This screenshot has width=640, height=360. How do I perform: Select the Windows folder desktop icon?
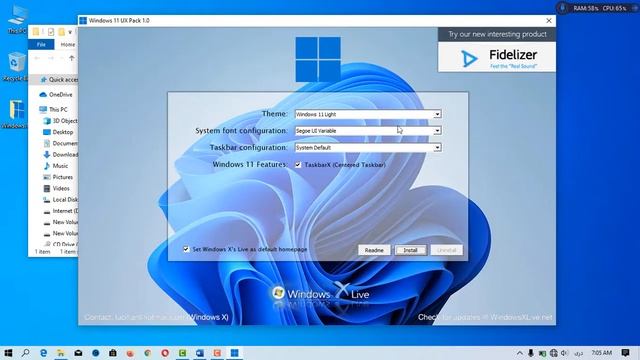[x=16, y=114]
